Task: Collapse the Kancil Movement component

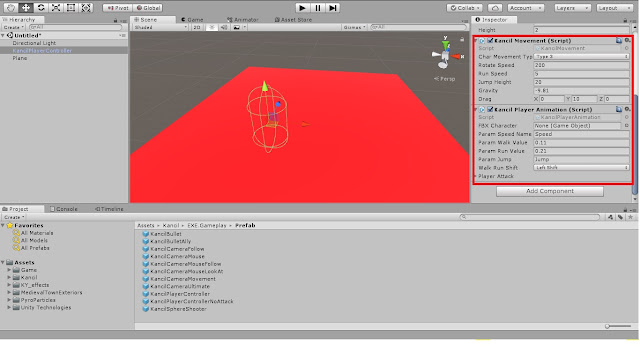Action: coord(476,40)
